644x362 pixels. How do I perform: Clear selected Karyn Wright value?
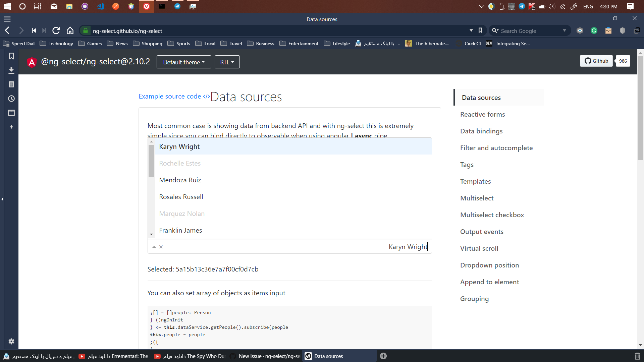pos(161,247)
